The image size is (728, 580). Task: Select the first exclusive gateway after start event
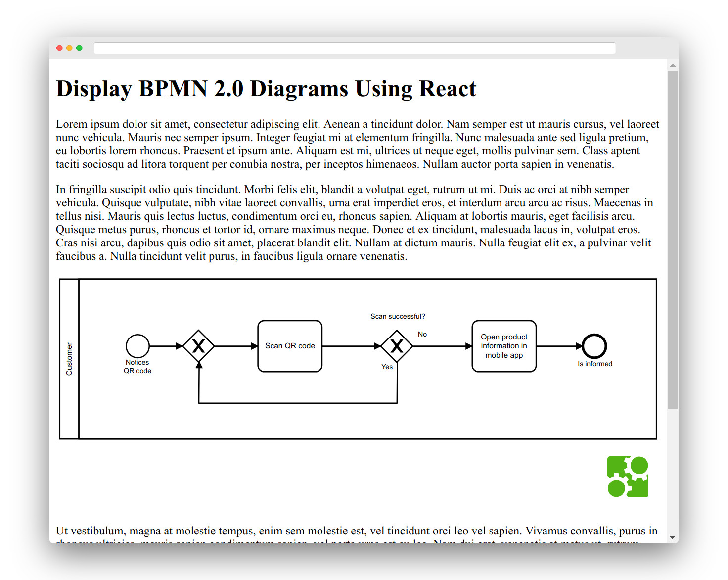coord(198,346)
